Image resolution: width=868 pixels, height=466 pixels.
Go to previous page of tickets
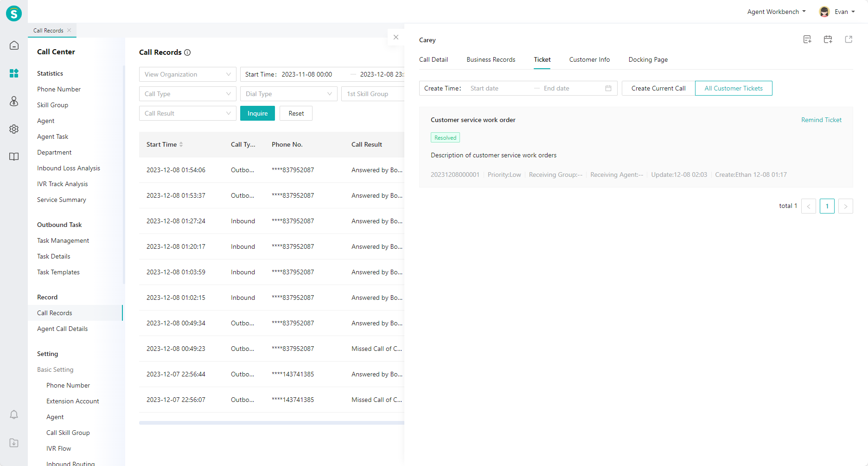(809, 206)
